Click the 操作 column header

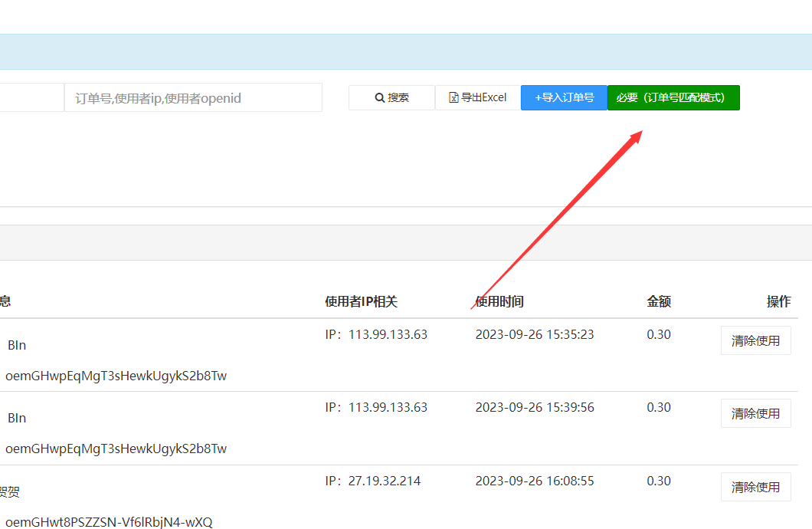pos(778,301)
